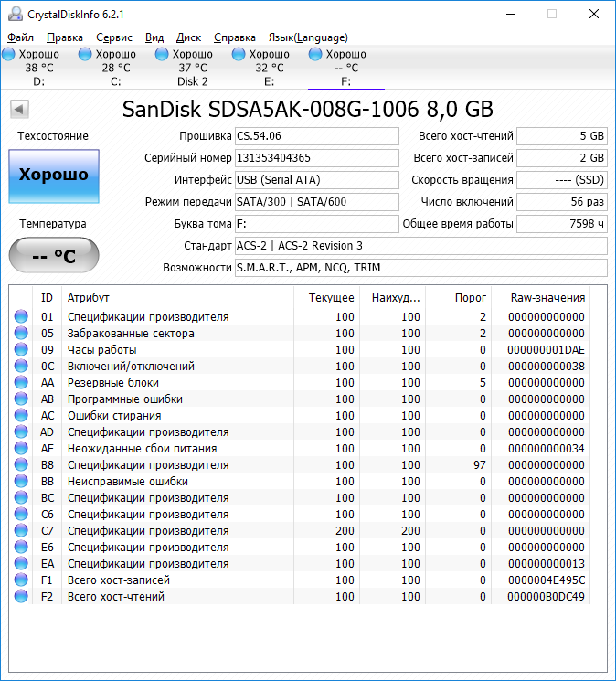Click status orb of attribute EA row

21,564
